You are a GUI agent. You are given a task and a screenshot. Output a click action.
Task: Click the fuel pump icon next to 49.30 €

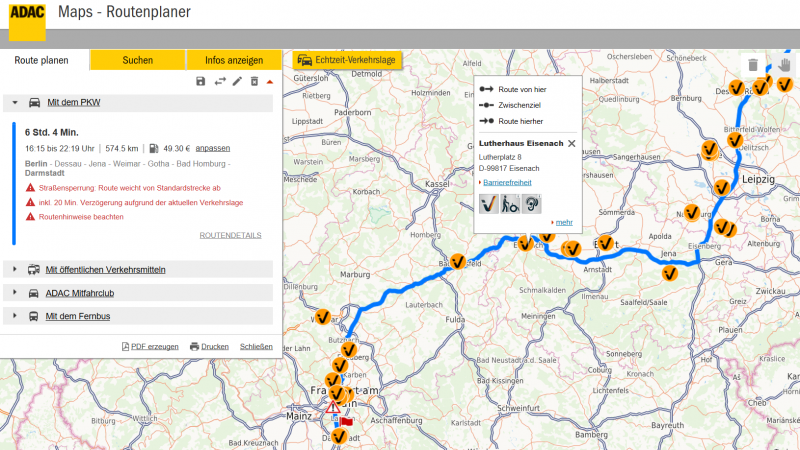pyautogui.click(x=154, y=148)
